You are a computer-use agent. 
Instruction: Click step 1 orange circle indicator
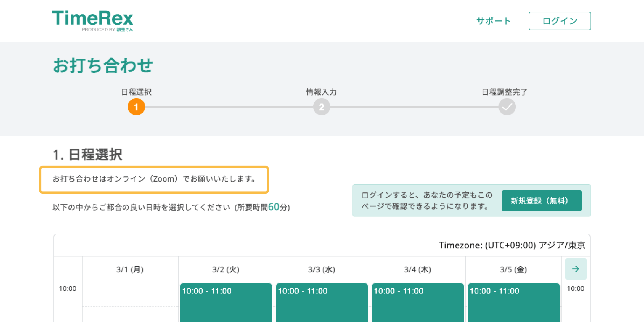[x=136, y=107]
